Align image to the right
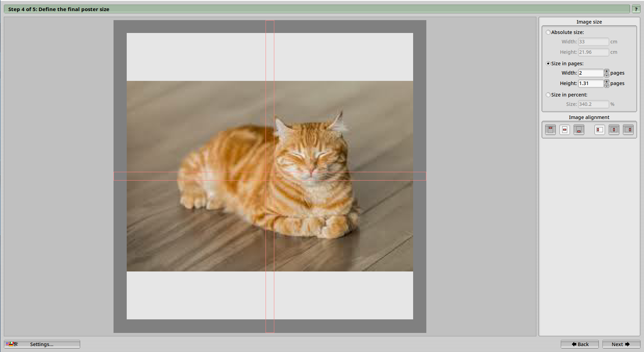 (x=628, y=130)
